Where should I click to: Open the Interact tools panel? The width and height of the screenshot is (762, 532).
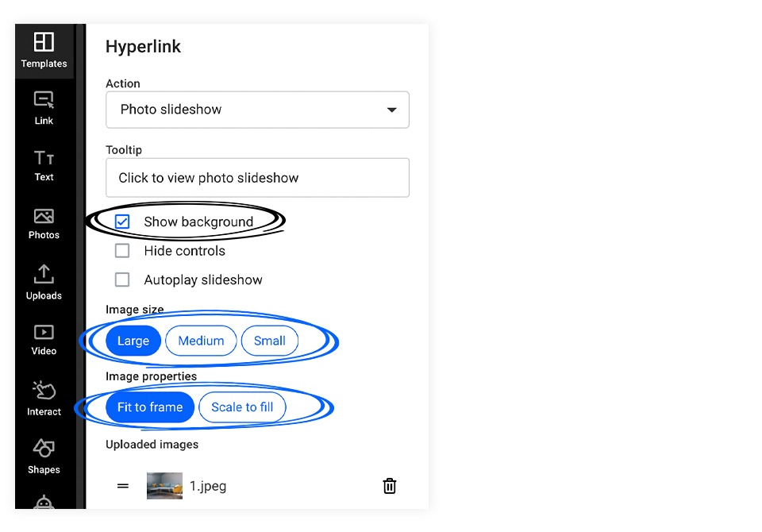point(44,398)
